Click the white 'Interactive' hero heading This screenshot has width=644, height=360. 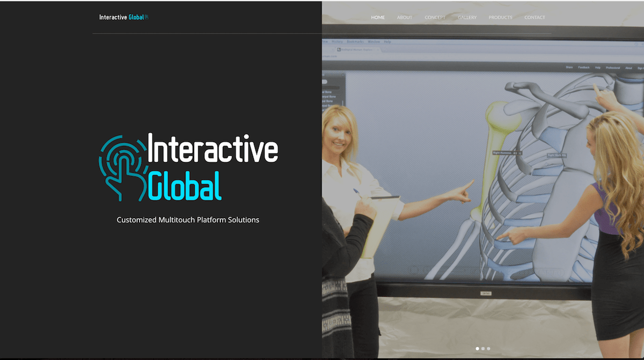point(213,149)
